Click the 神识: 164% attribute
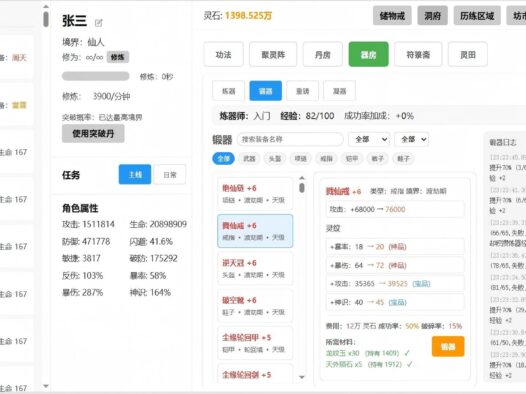This screenshot has height=394, width=526. (x=150, y=292)
